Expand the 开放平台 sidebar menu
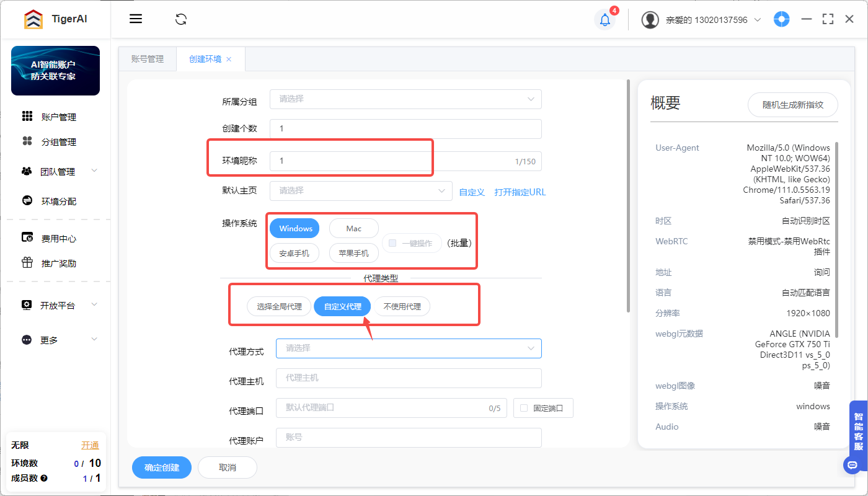Viewport: 868px width, 496px height. pos(94,304)
